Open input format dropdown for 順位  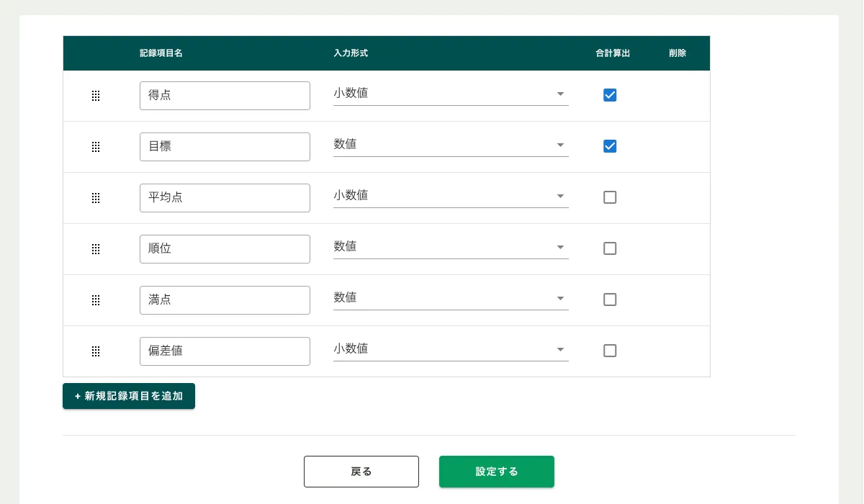click(x=450, y=247)
